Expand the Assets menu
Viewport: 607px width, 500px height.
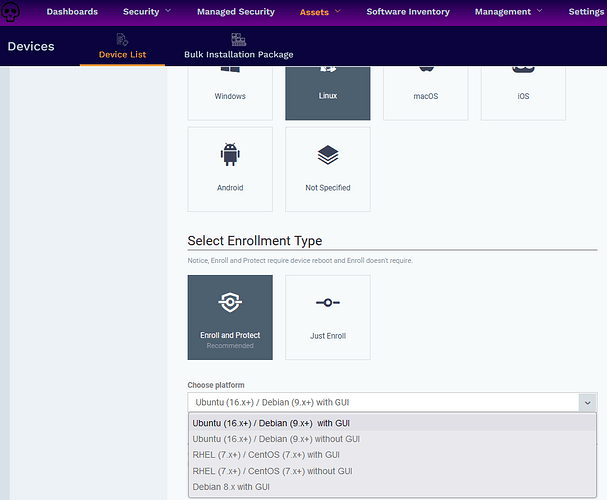(320, 12)
